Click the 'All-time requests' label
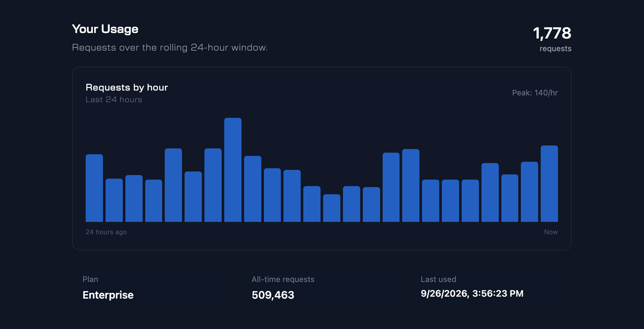644x329 pixels. coord(283,279)
